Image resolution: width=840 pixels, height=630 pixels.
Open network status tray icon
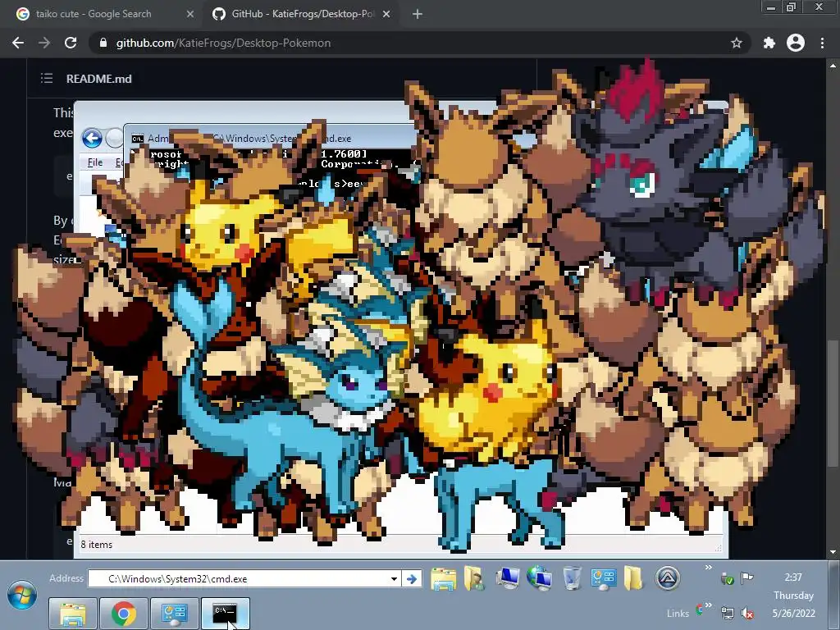[x=727, y=613]
